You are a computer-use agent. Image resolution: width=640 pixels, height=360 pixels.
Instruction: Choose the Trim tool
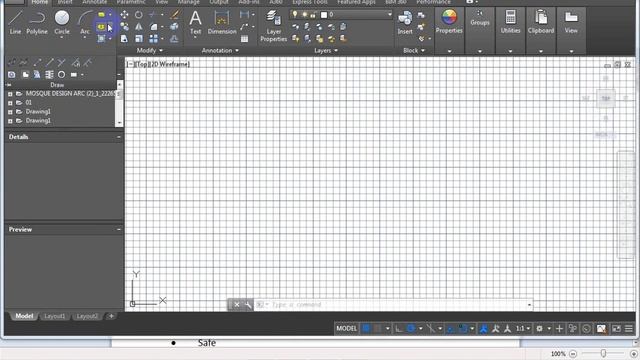(x=153, y=15)
